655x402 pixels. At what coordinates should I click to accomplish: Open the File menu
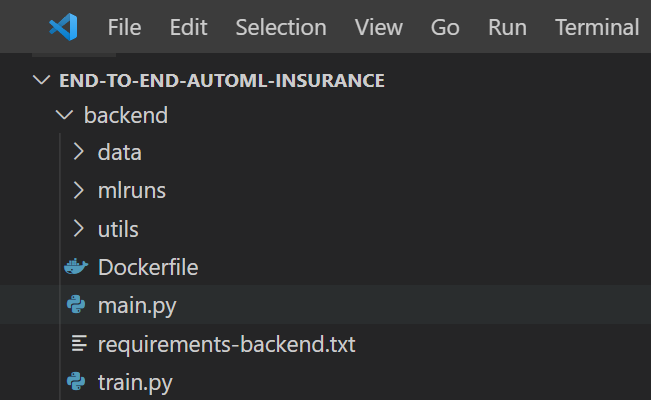(124, 28)
